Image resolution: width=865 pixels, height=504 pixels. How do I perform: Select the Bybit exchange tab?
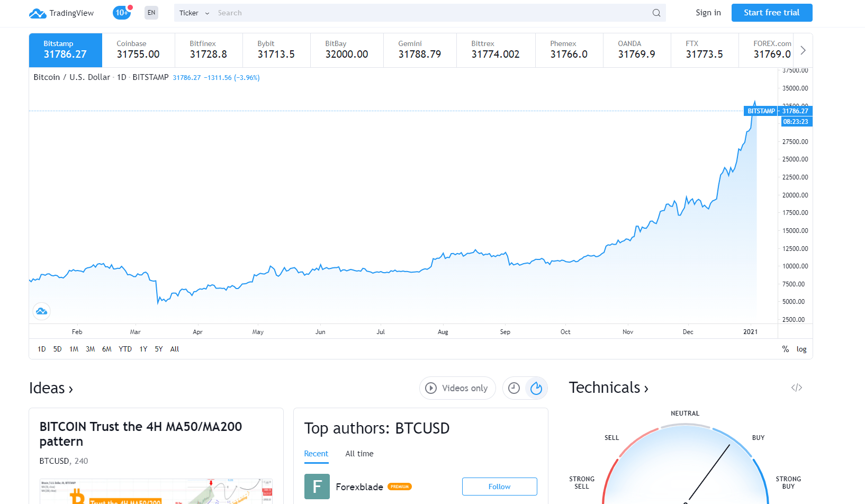click(x=277, y=50)
